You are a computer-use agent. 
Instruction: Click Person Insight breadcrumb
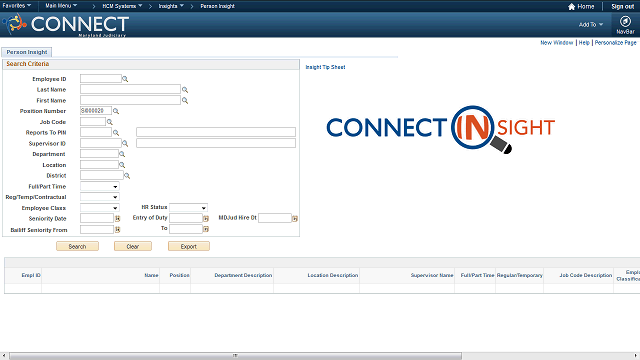[x=217, y=6]
